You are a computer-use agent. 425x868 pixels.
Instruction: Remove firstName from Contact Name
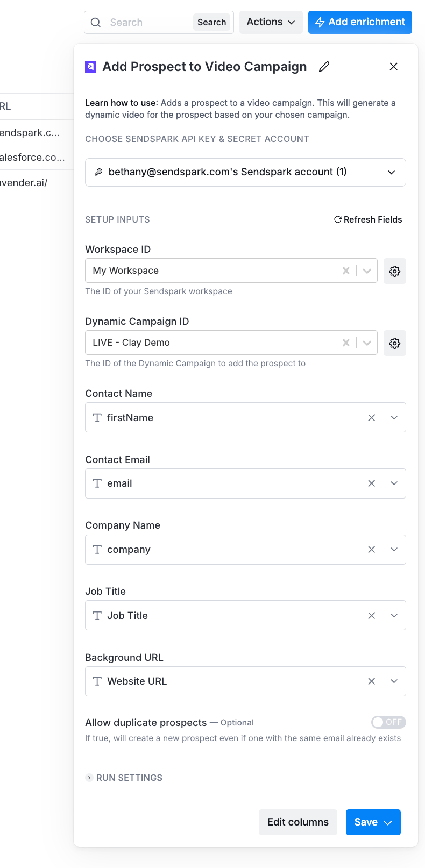371,418
